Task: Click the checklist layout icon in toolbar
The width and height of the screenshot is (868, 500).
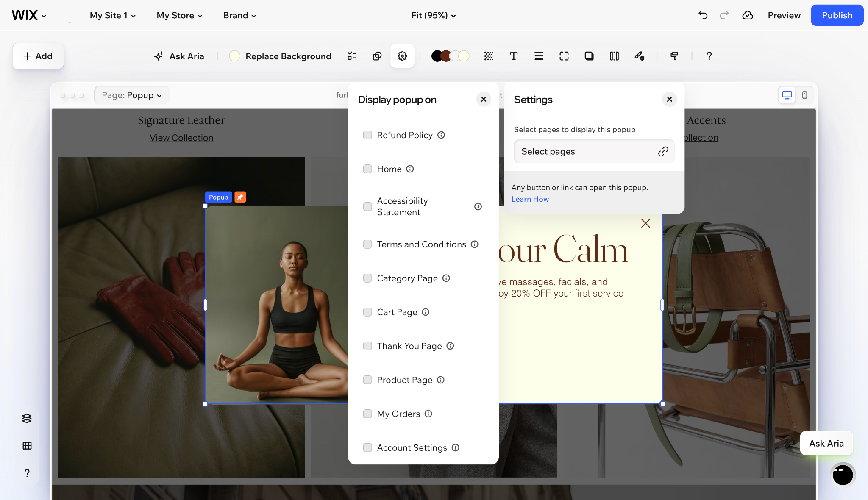Action: click(352, 56)
